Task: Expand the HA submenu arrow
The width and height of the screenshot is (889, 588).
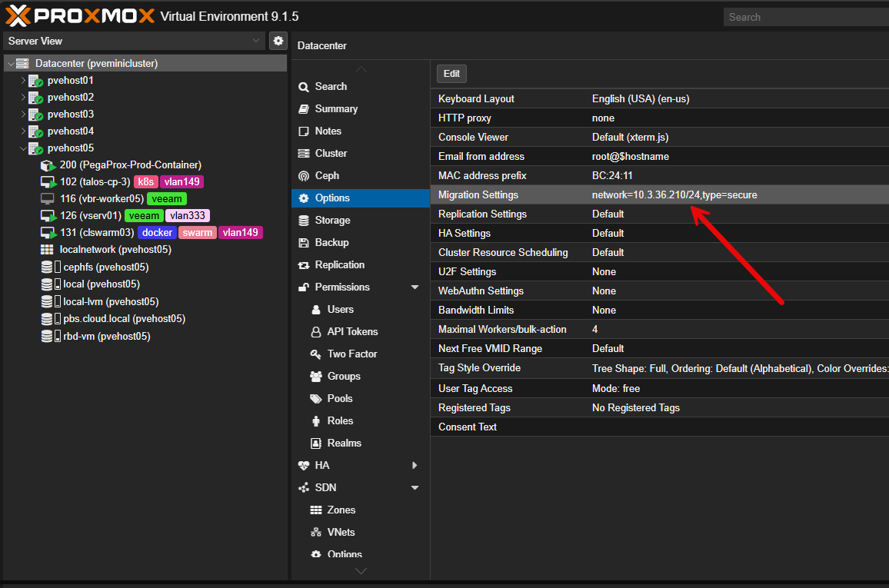Action: 415,466
